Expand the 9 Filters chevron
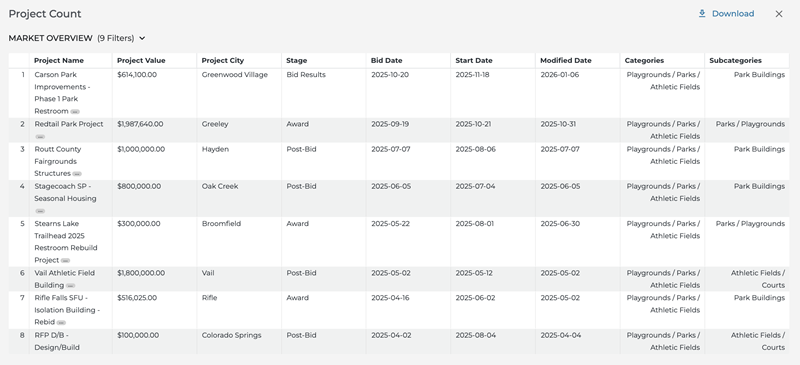 pos(142,38)
